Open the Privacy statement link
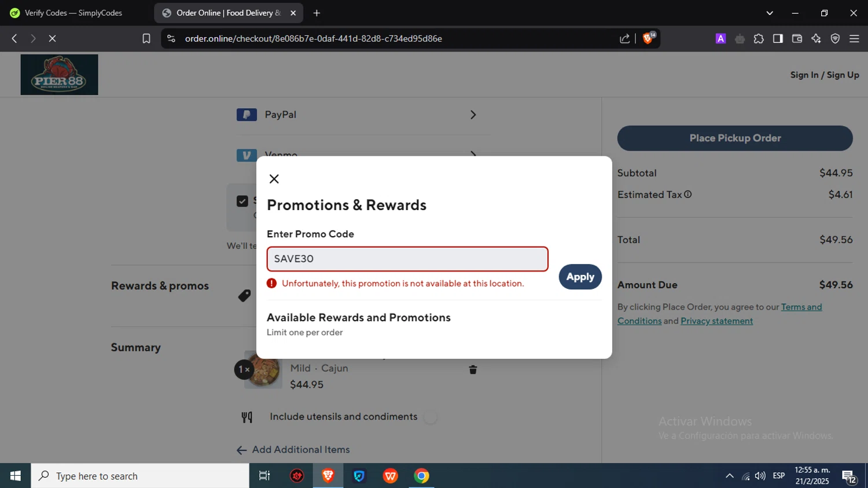Viewport: 868px width, 488px height. click(x=716, y=321)
